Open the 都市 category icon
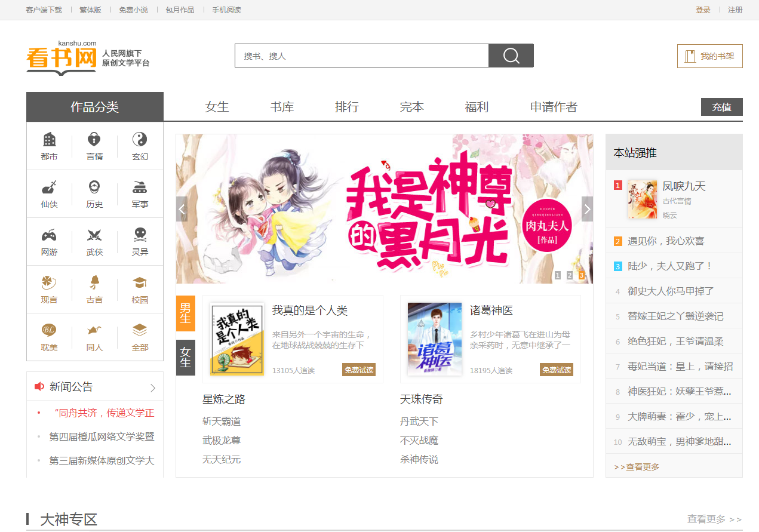The width and height of the screenshot is (759, 532). 50,140
